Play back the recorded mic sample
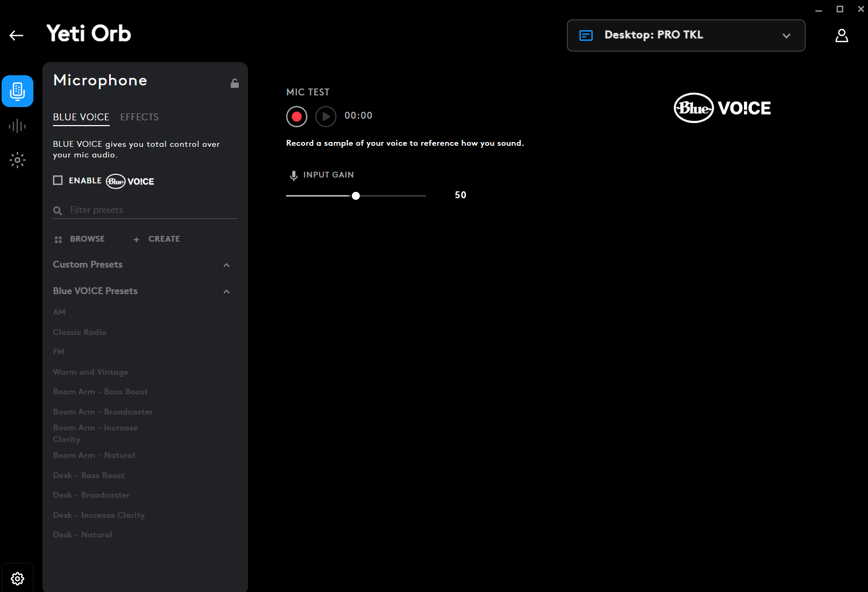This screenshot has width=868, height=592. coord(326,116)
